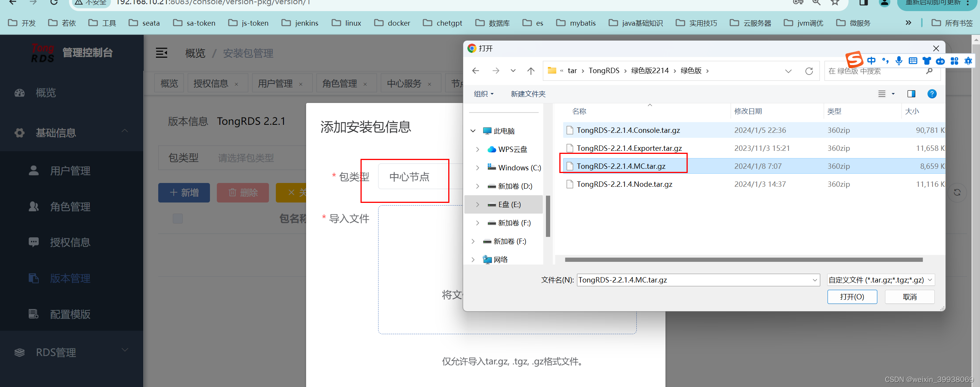The height and width of the screenshot is (387, 980).
Task: Go up one folder level in dialog
Action: (x=531, y=71)
